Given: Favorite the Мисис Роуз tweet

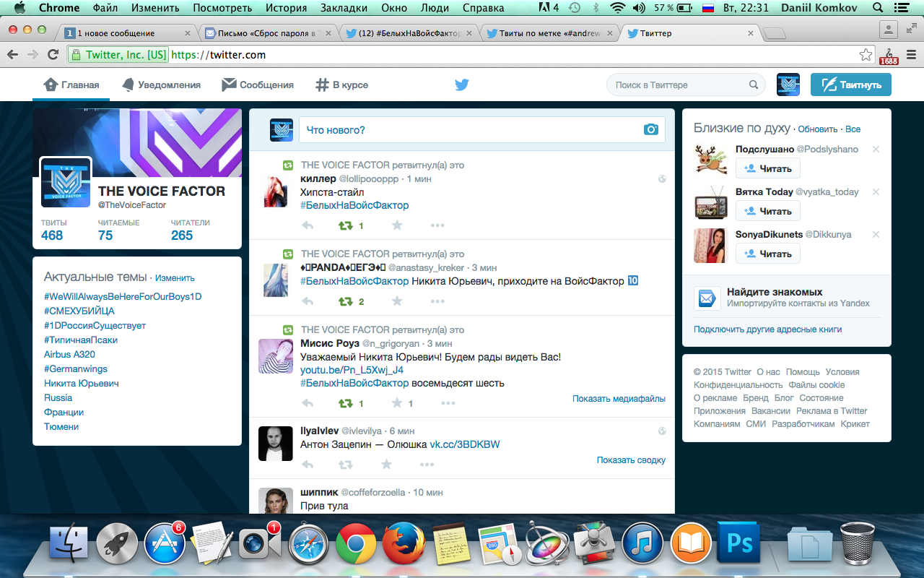Looking at the screenshot, I should (x=396, y=403).
